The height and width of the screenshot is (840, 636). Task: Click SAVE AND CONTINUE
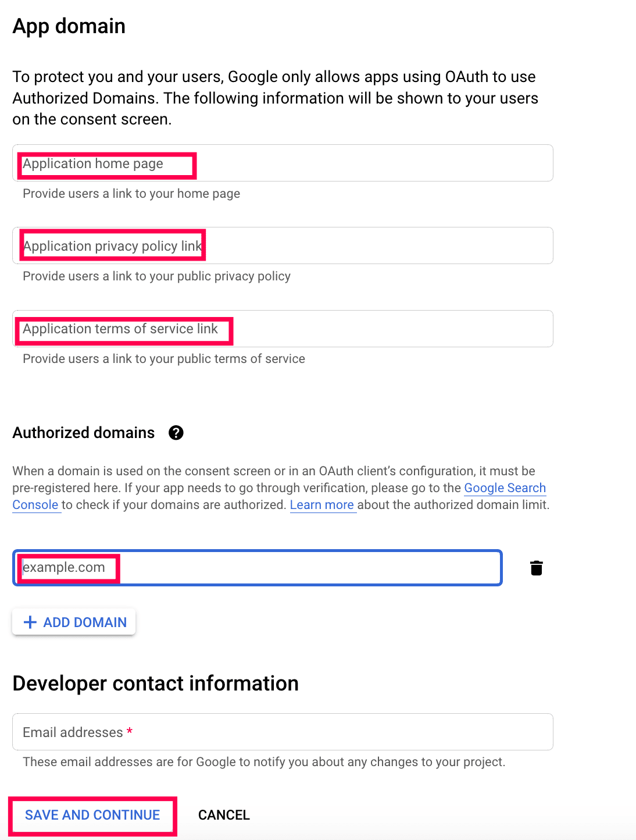coord(92,815)
